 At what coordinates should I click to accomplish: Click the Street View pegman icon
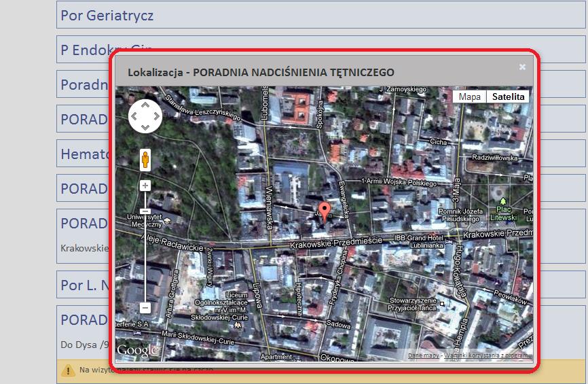pos(145,160)
